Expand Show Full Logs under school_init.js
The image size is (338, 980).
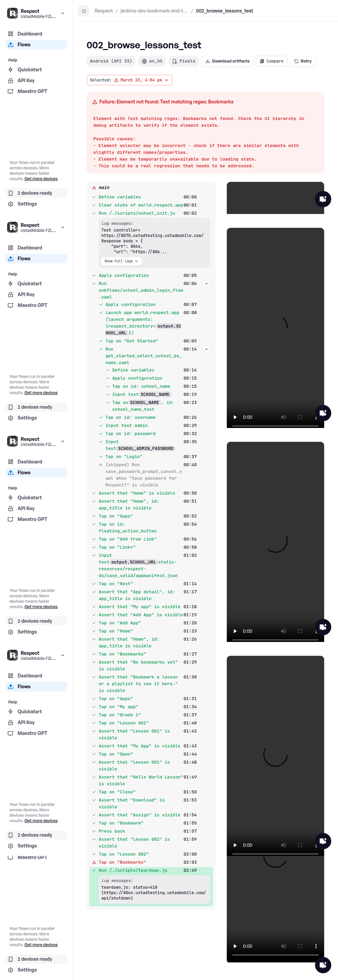(x=121, y=261)
